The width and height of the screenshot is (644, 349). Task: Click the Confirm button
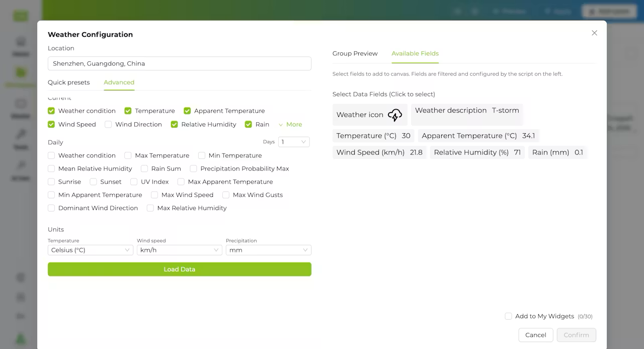point(576,335)
